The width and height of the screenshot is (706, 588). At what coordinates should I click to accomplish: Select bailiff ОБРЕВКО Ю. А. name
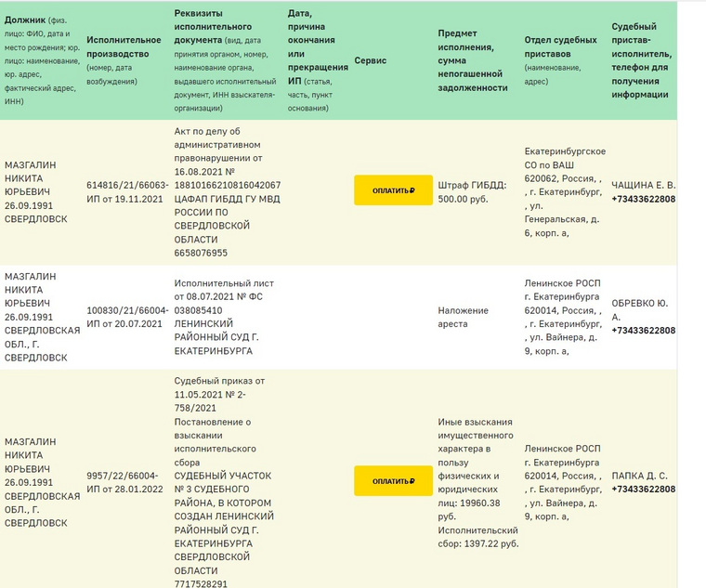(x=639, y=309)
